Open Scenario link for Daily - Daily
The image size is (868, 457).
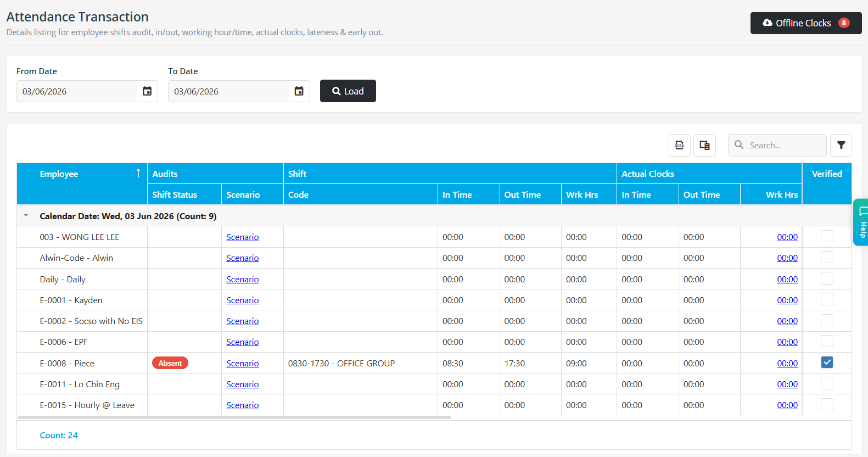[x=243, y=280]
